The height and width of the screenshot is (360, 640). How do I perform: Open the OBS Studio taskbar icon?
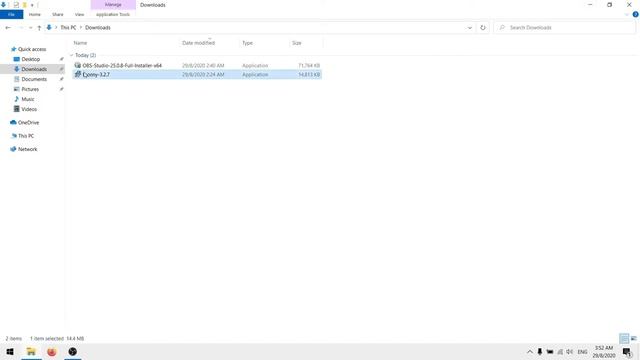tap(72, 351)
